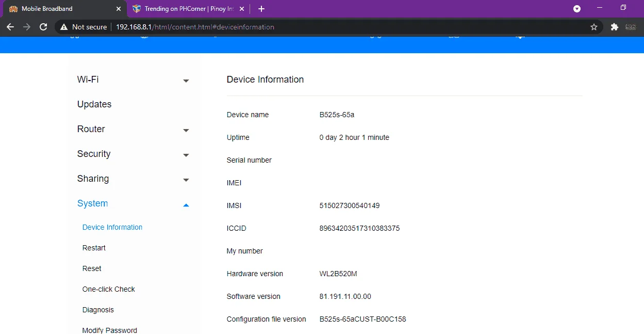
Task: Click the IMSI value 515027300540149
Action: coord(350,205)
